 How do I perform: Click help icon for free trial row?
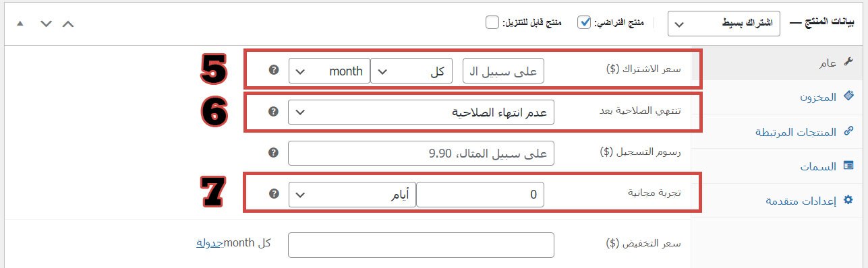pos(273,194)
